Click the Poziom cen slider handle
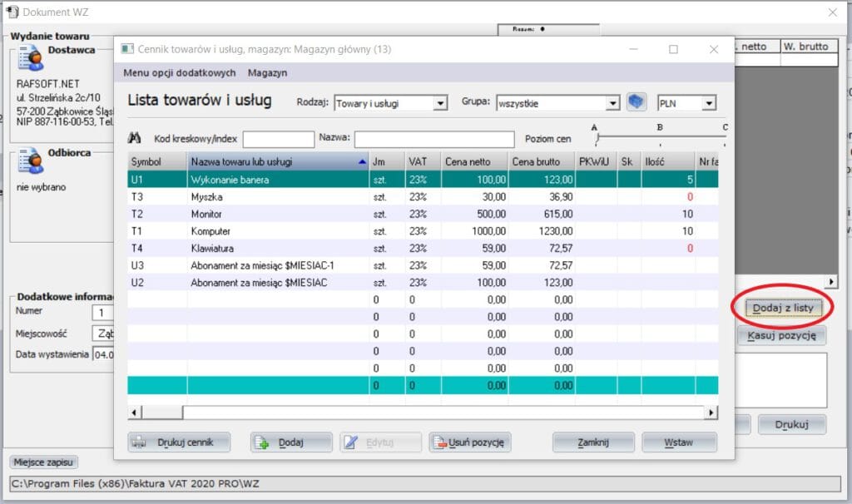This screenshot has width=852, height=504. (597, 138)
